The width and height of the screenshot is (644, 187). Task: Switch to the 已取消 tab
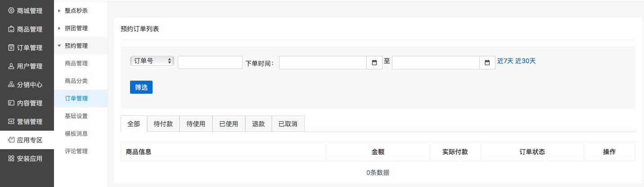[288, 124]
